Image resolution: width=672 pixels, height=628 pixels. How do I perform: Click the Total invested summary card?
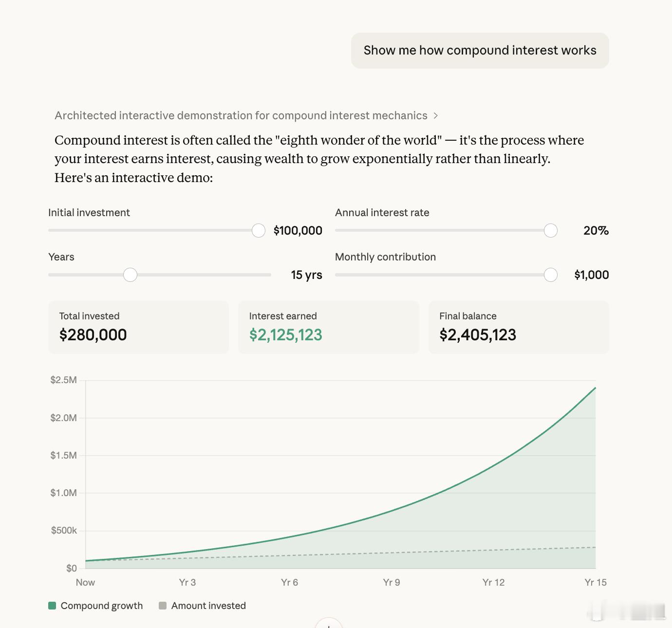[x=138, y=327]
